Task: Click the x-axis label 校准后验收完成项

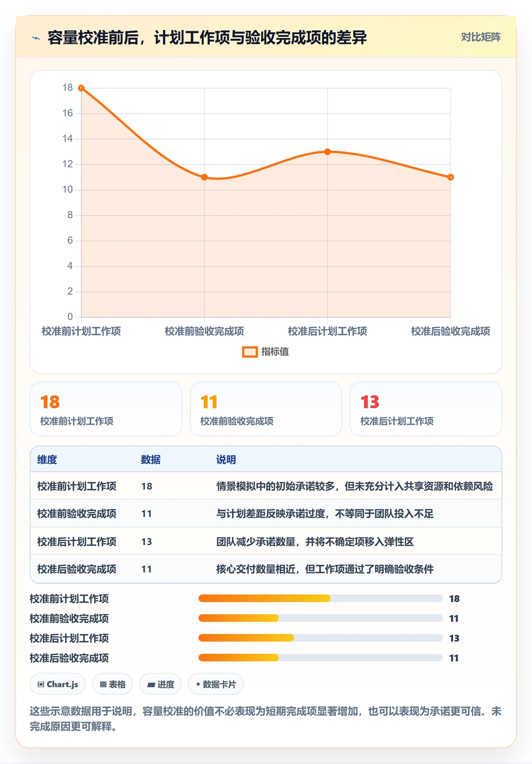Action: tap(451, 331)
